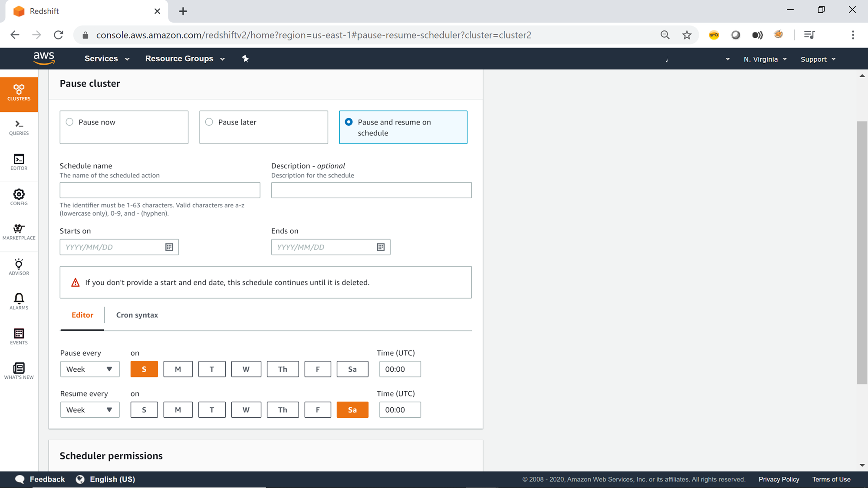Open the Services menu
Image resolution: width=868 pixels, height=488 pixels.
point(107,59)
